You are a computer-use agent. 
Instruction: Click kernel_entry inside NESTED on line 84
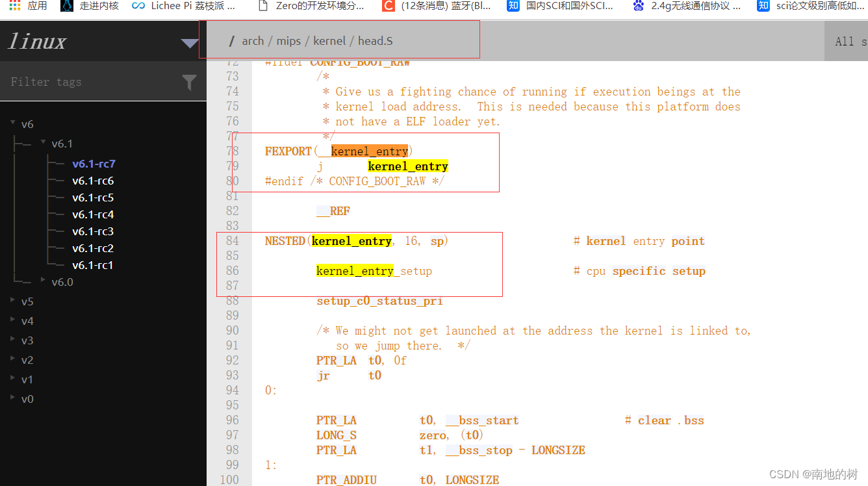point(351,241)
